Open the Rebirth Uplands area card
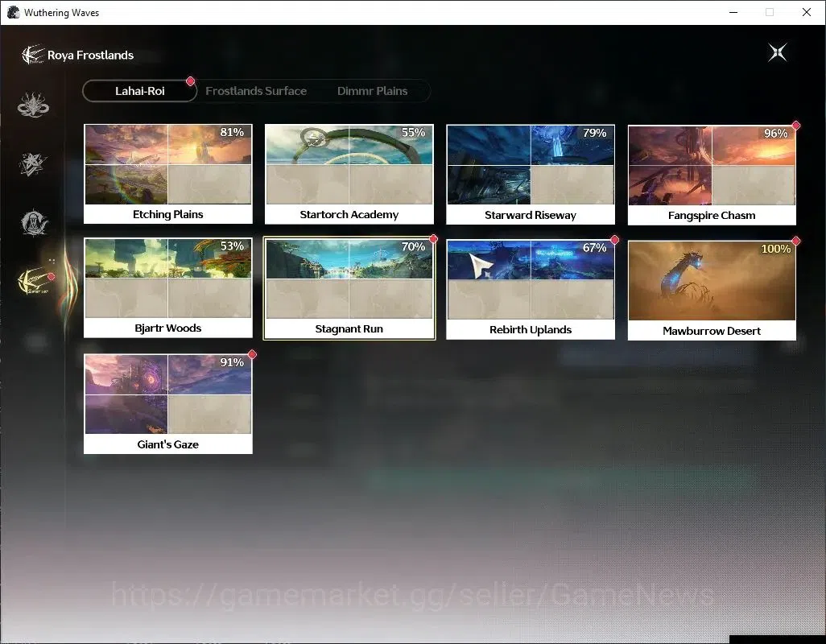The image size is (826, 644). click(531, 289)
